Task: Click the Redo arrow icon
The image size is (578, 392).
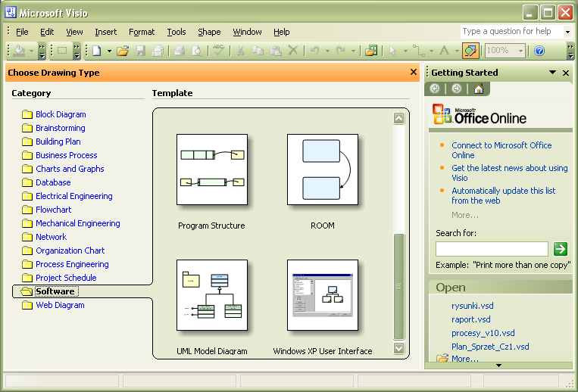Action: [x=341, y=51]
